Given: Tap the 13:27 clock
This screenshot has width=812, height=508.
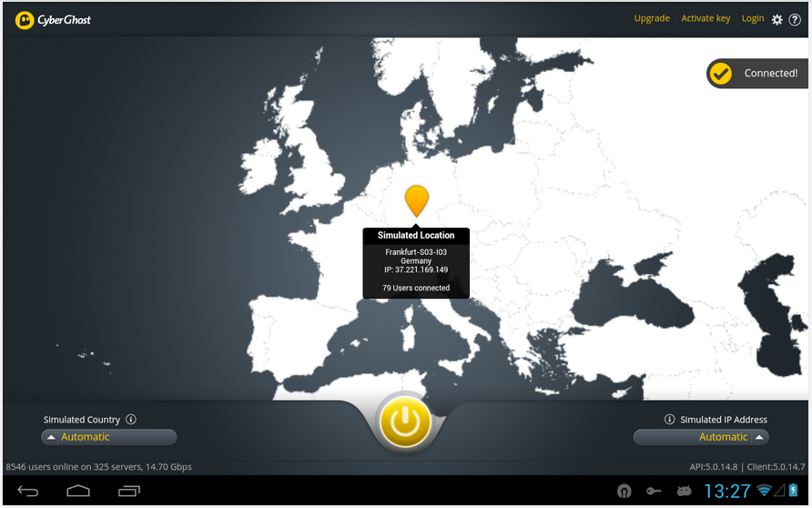Looking at the screenshot, I should point(727,491).
